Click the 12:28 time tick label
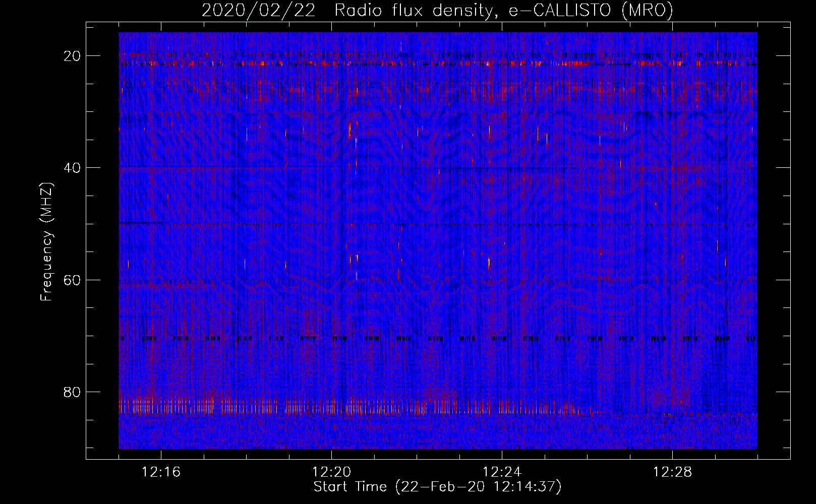The height and width of the screenshot is (504, 816). coord(672,472)
